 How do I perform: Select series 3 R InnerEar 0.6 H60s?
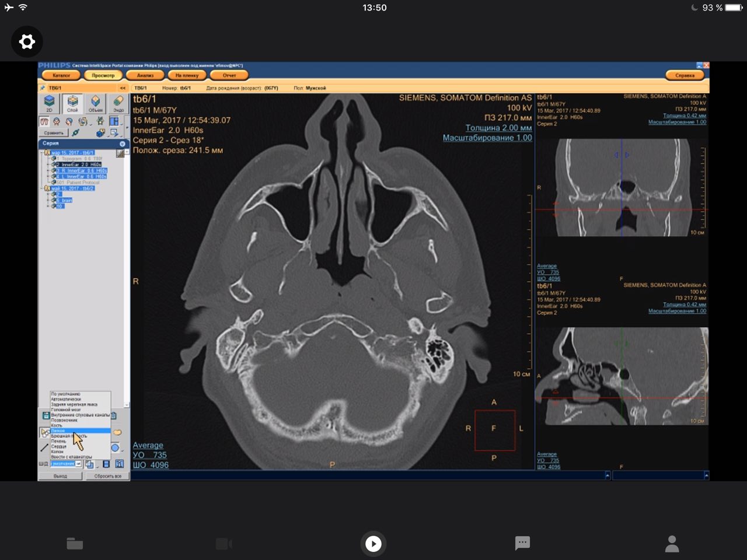(82, 170)
